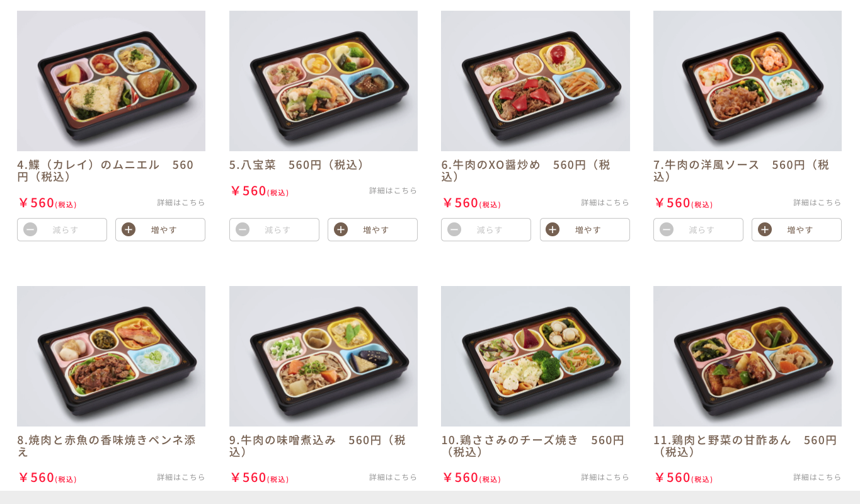Select the 牛肉の味噌煮込み bento image
The height and width of the screenshot is (504, 860).
[x=323, y=356]
